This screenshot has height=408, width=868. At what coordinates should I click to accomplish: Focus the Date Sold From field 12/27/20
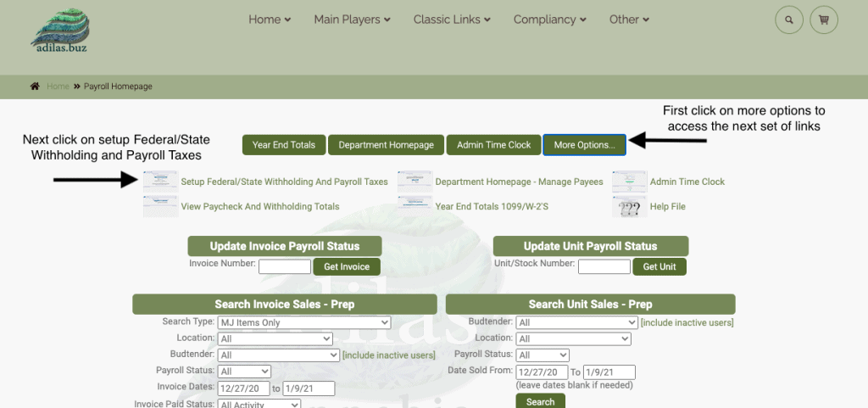tap(542, 372)
